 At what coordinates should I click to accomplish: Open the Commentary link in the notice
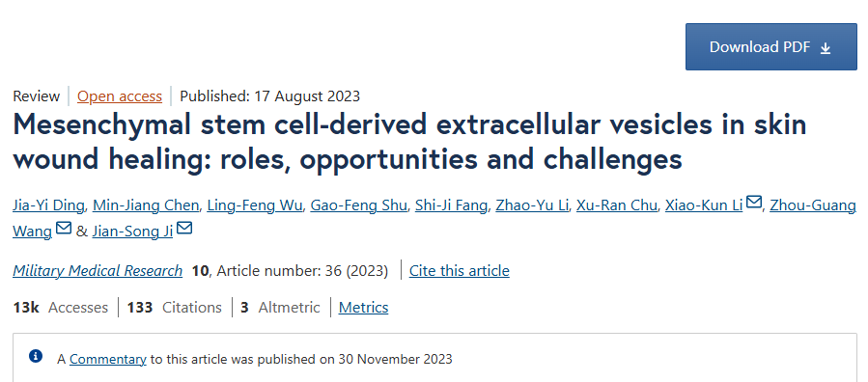pos(108,360)
